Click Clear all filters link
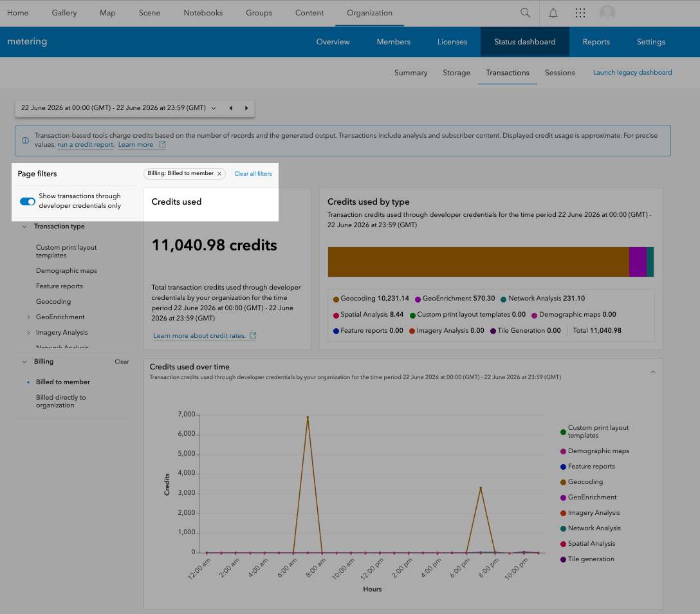 [x=253, y=174]
